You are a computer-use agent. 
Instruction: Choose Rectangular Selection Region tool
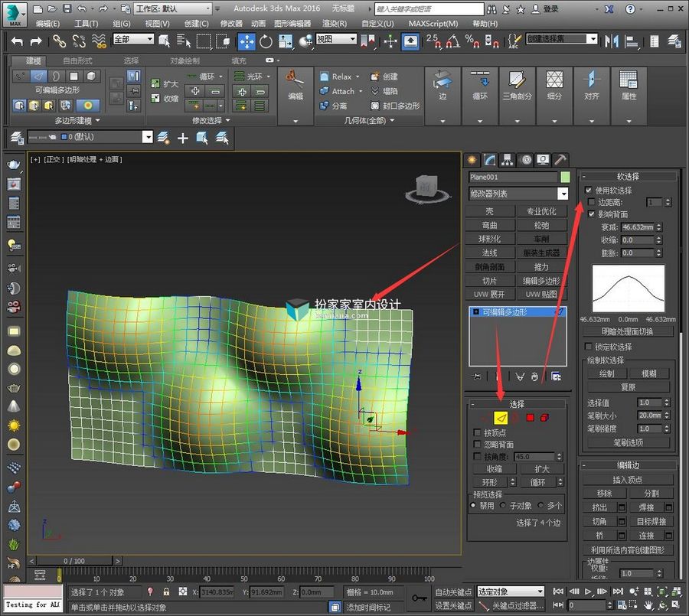tap(204, 41)
